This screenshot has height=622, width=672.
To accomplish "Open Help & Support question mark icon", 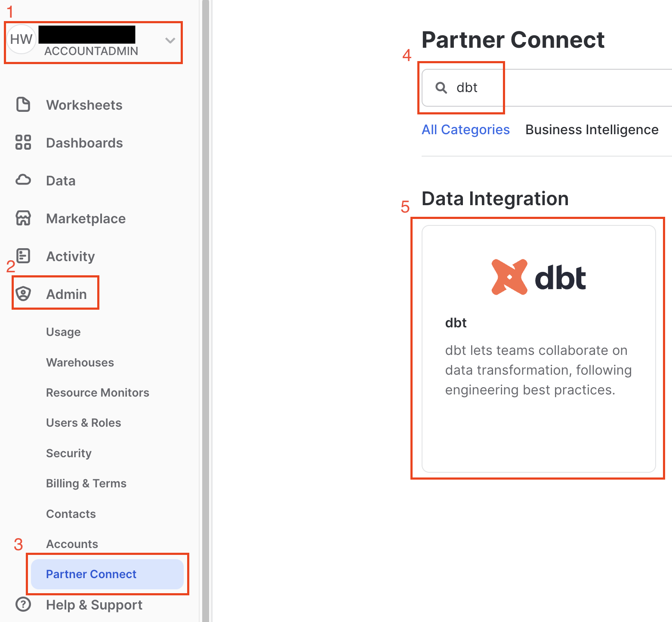I will pyautogui.click(x=23, y=604).
